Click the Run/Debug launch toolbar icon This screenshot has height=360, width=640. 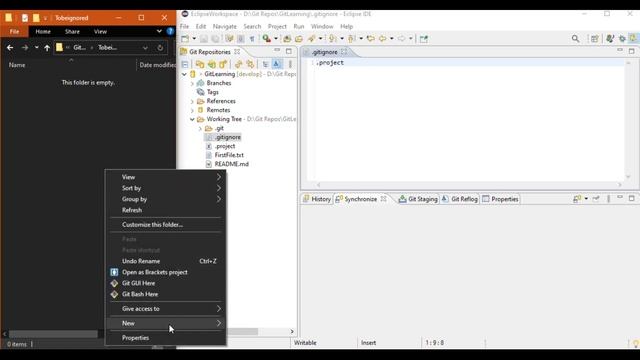[x=267, y=39]
